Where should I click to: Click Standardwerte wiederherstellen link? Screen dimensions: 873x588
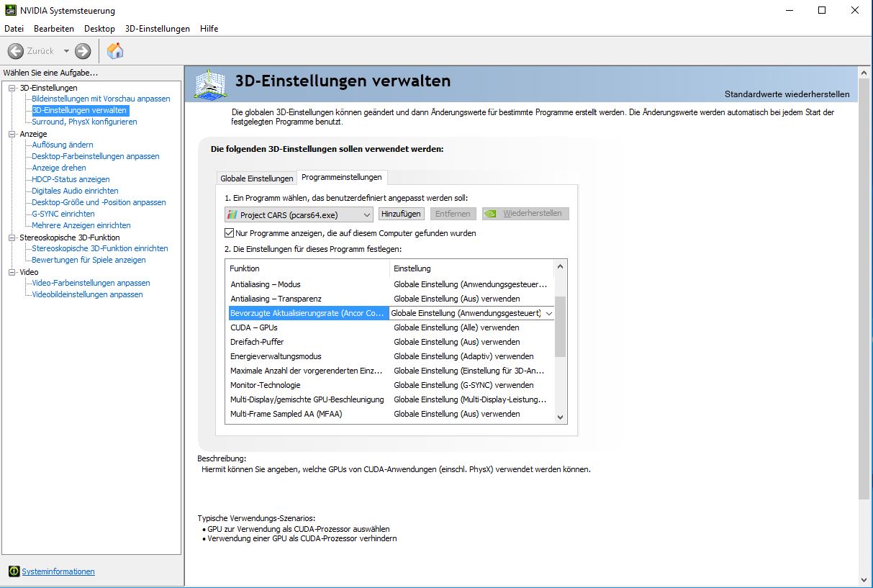click(x=787, y=94)
